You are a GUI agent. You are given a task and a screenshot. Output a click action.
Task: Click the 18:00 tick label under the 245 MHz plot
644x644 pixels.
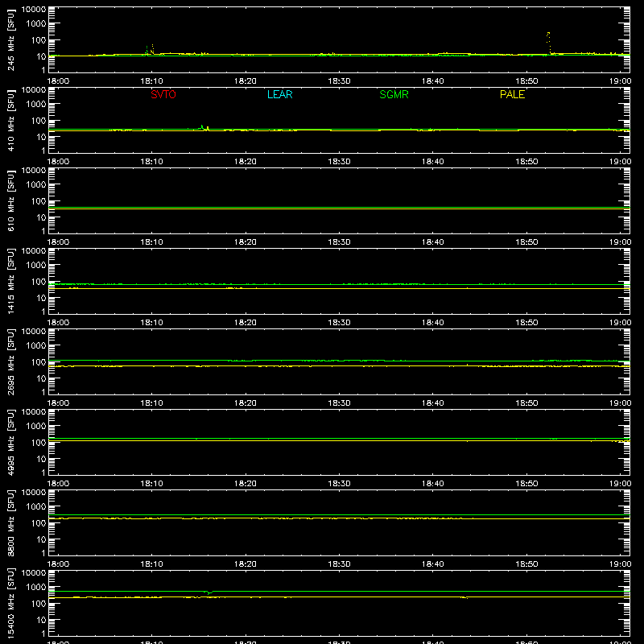[x=58, y=81]
